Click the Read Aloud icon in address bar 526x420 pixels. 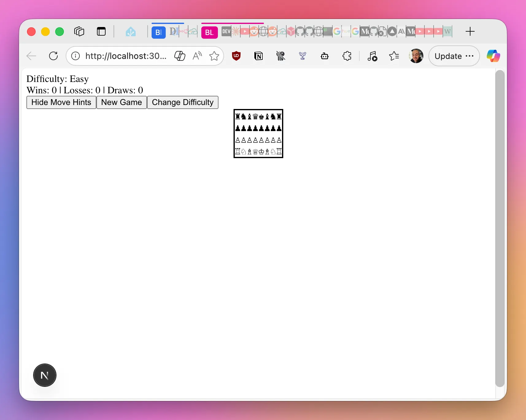(197, 56)
